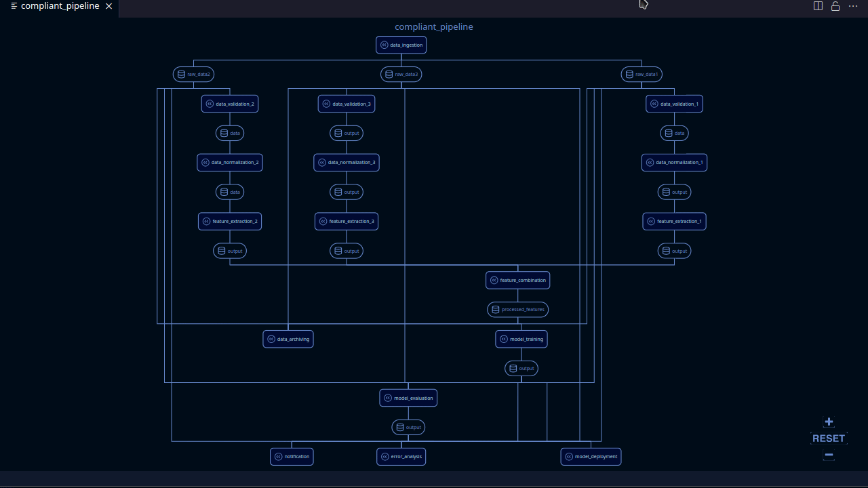Screen dimensions: 868x488
Task: Select the feature_combination node
Action: coord(517,280)
